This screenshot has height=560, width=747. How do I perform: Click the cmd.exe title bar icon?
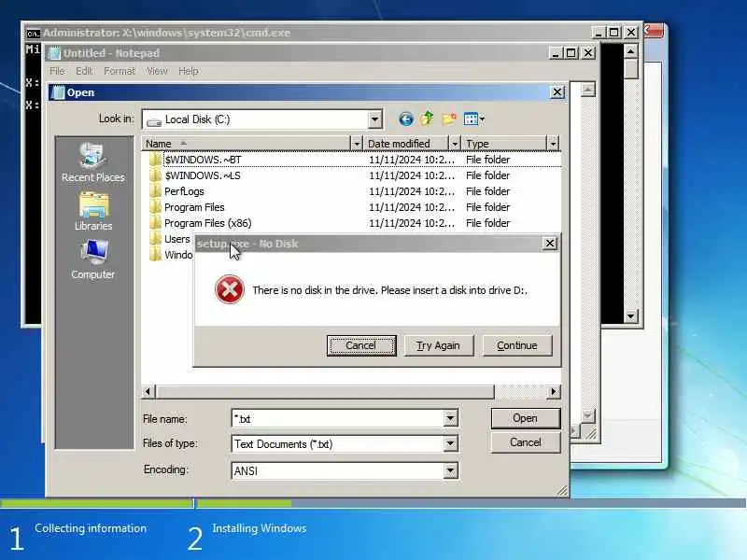click(33, 34)
